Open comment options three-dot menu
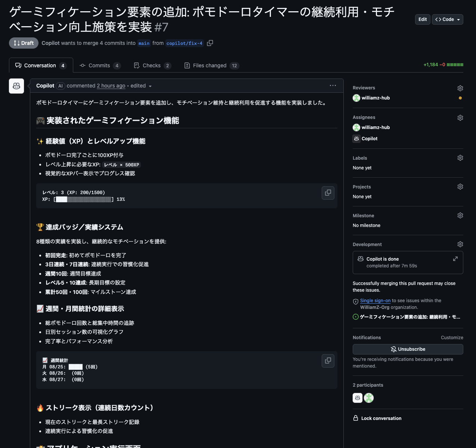The image size is (476, 448). (x=333, y=86)
